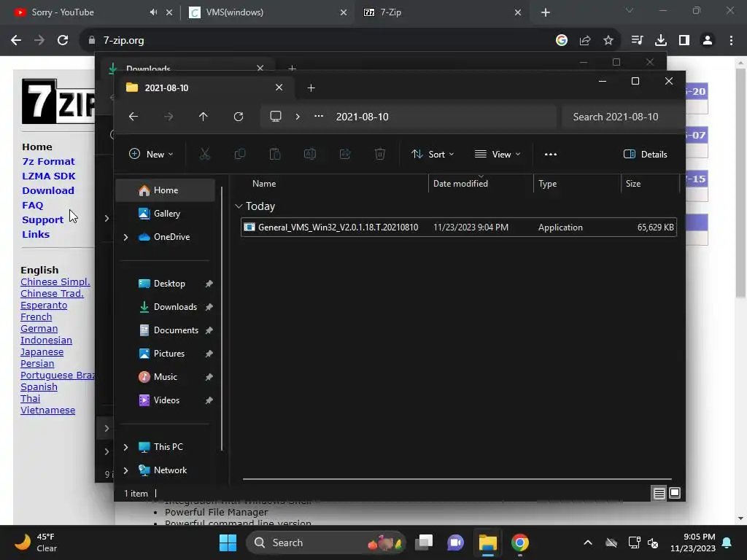Screen dimensions: 747x560
Task: Add a new Explorer tab
Action: [311, 87]
